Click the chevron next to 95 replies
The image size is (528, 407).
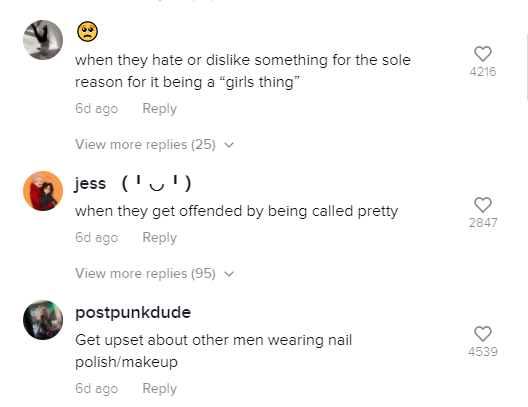tap(229, 274)
